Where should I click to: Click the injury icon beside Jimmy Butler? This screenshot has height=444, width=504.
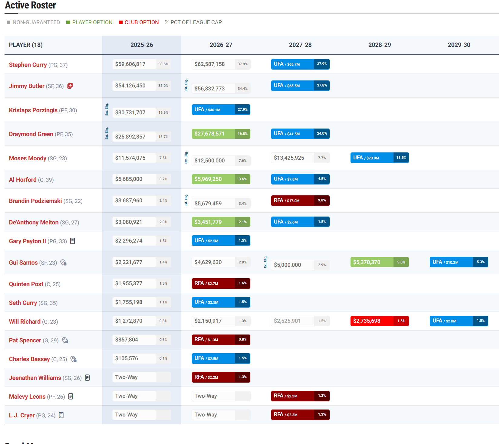coord(70,86)
